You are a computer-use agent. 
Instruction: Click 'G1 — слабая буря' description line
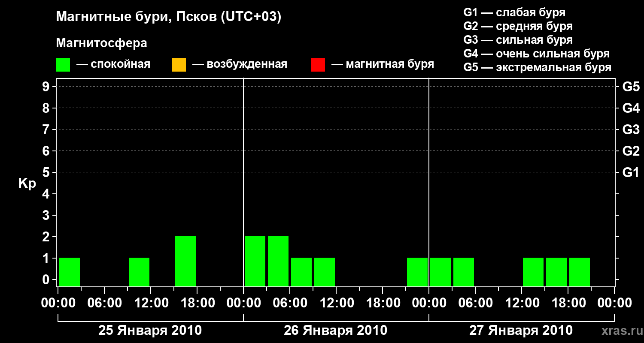[514, 12]
